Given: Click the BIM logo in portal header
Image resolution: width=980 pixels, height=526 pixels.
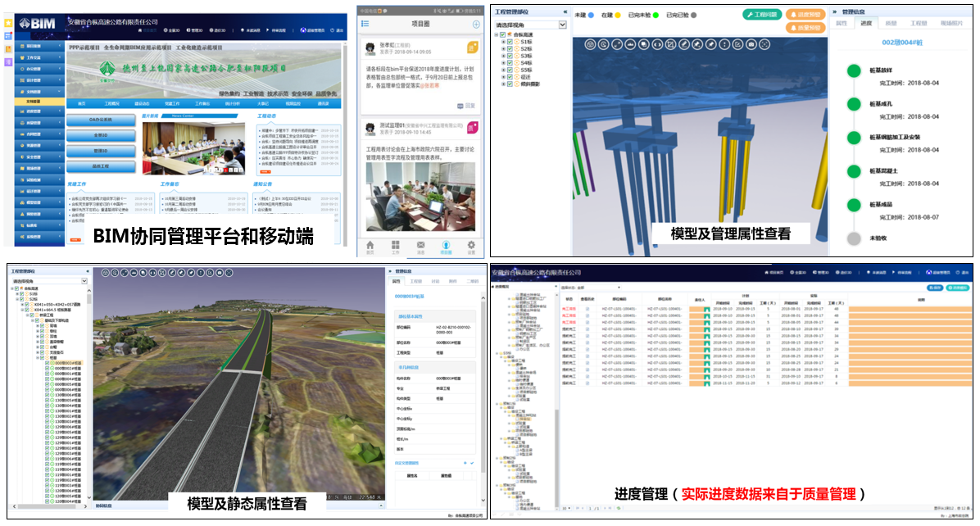Looking at the screenshot, I should [x=37, y=23].
